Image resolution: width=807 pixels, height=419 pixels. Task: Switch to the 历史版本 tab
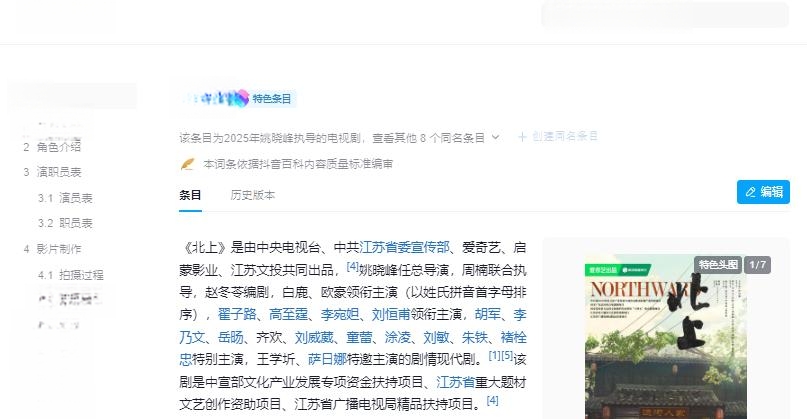tap(252, 195)
